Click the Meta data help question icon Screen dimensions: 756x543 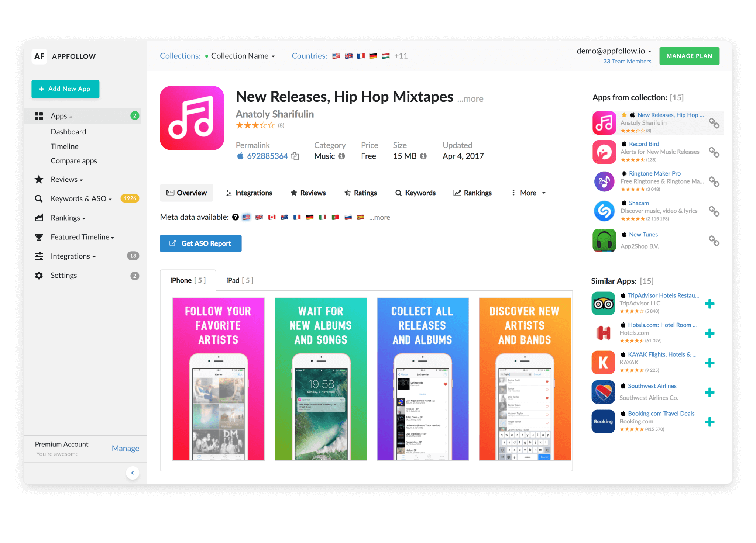(236, 217)
